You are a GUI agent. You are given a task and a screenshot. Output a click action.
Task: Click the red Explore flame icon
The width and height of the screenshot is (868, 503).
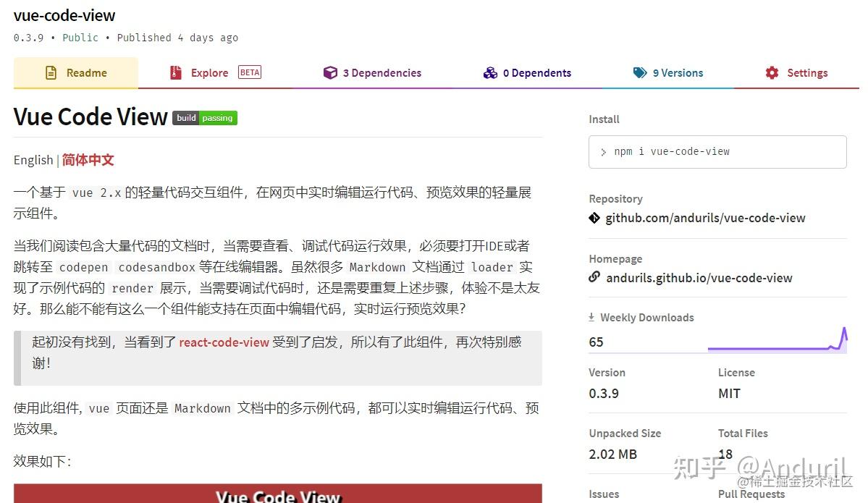point(175,72)
